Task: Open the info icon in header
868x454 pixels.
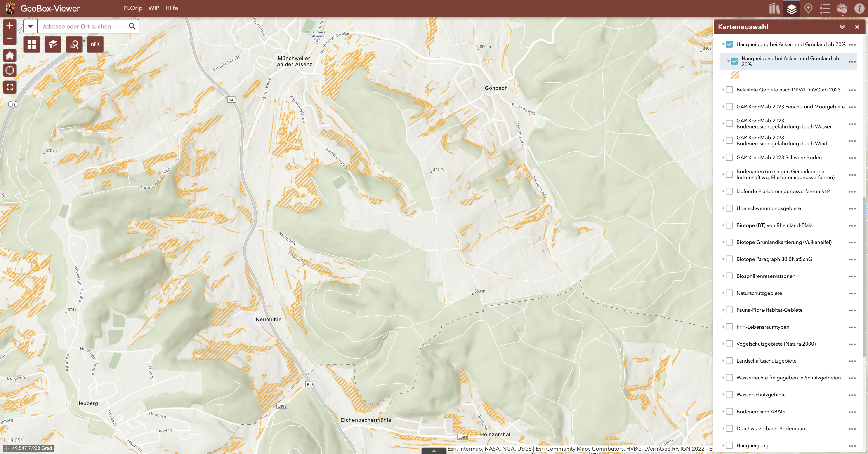Action: point(859,8)
